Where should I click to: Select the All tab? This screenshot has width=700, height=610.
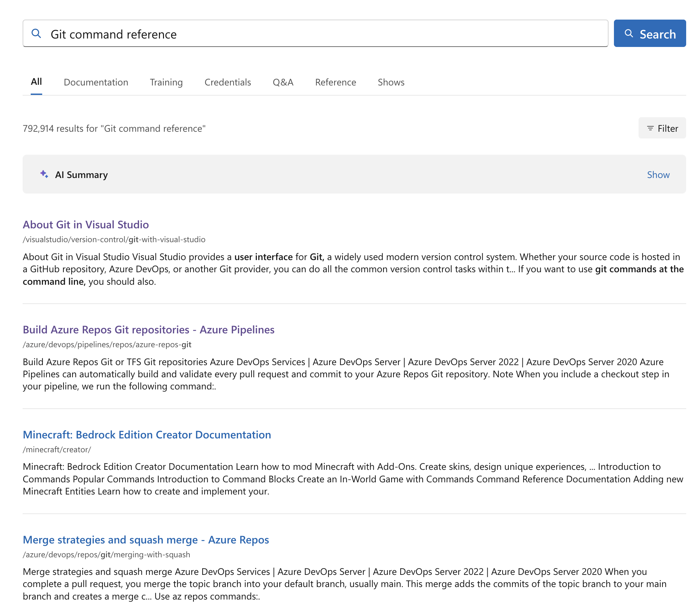pyautogui.click(x=36, y=82)
